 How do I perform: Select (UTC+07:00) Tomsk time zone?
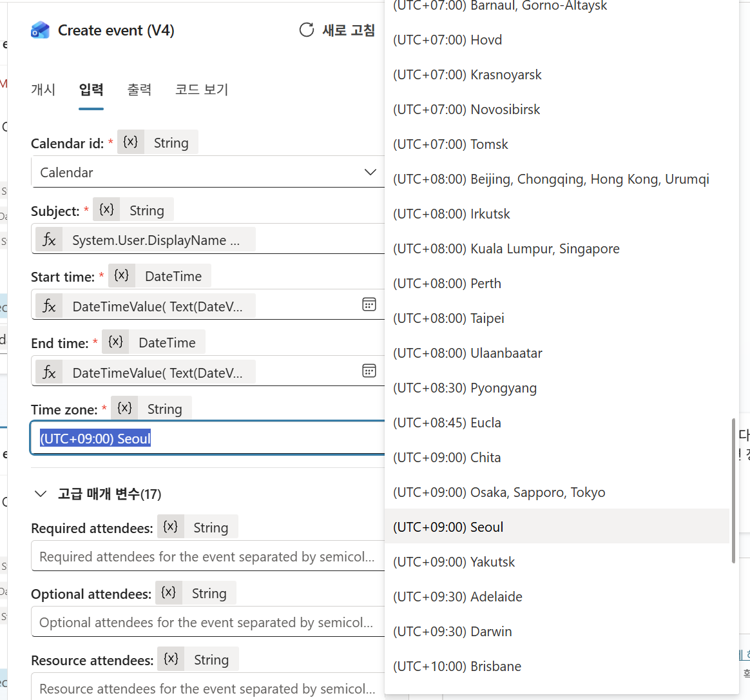pyautogui.click(x=557, y=144)
